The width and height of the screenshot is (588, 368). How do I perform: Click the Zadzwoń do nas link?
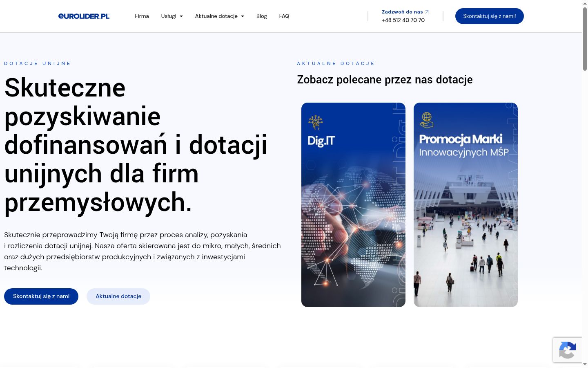(x=402, y=12)
